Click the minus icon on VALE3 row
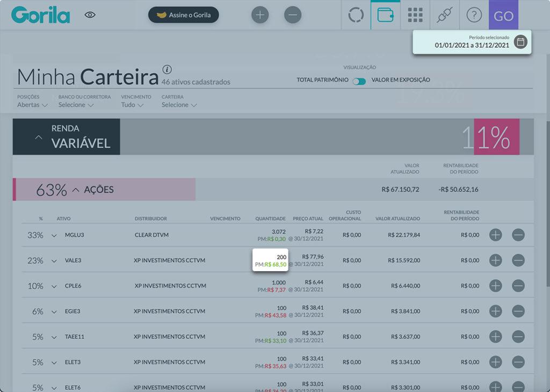The width and height of the screenshot is (550, 392). click(x=518, y=260)
